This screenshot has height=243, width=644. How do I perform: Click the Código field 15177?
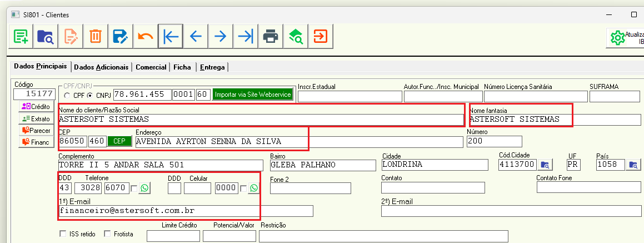[34, 94]
